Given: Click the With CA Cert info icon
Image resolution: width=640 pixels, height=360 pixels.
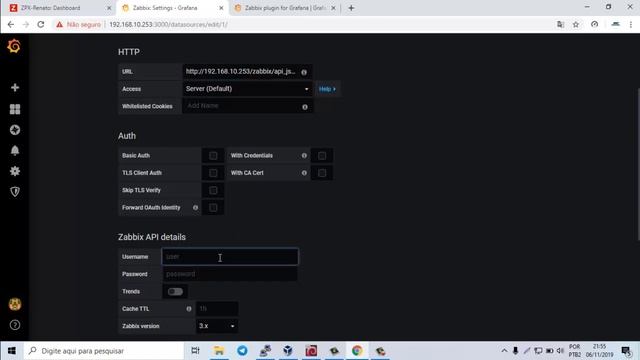Looking at the screenshot, I should (304, 173).
